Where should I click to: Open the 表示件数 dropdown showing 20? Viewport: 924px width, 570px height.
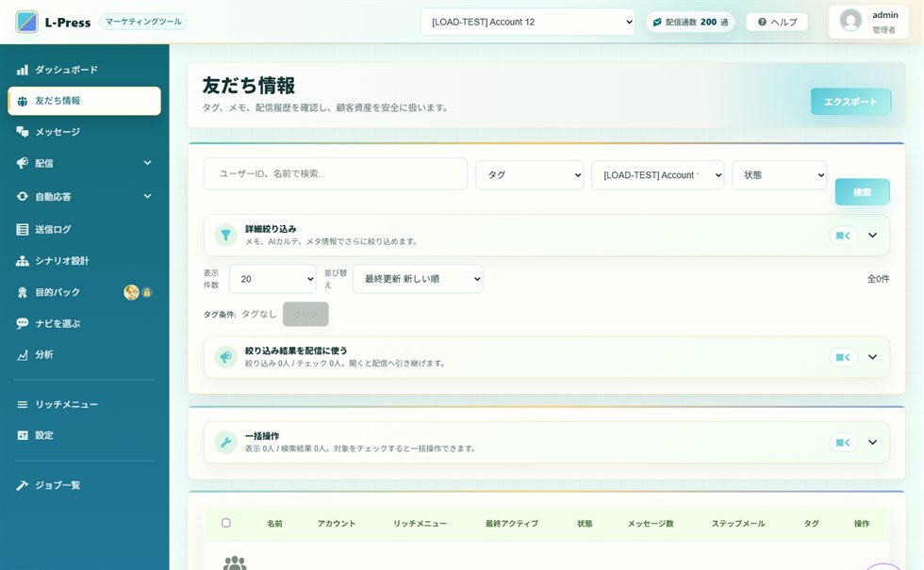pyautogui.click(x=272, y=279)
